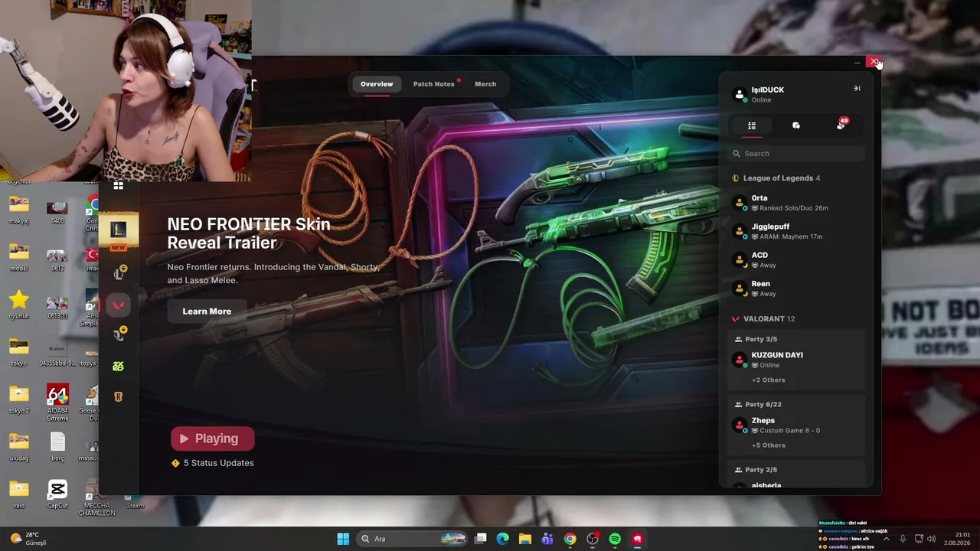Switch to the Overview tab

[x=377, y=84]
